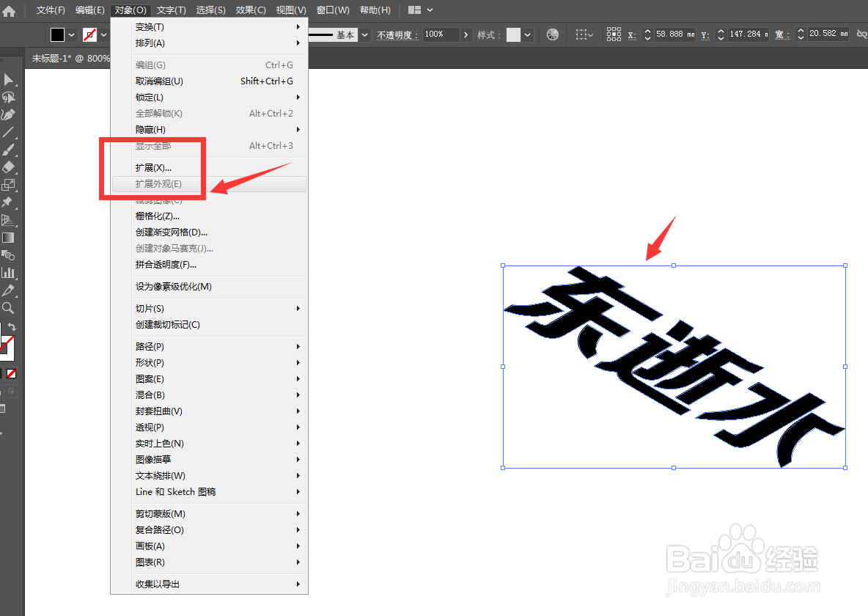Screen dimensions: 868x616
Task: Open the 文件(F) menu
Action: (x=51, y=10)
